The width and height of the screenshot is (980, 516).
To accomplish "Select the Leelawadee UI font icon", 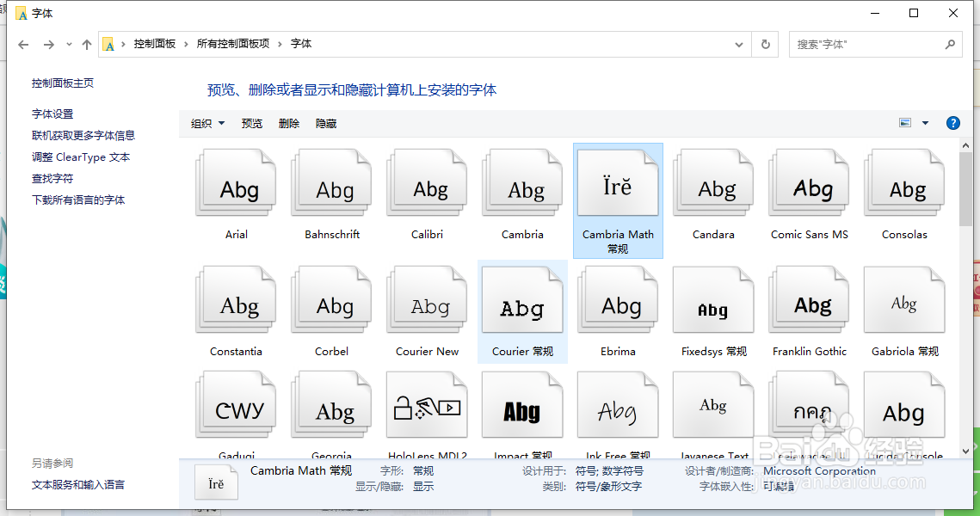I will pos(810,405).
